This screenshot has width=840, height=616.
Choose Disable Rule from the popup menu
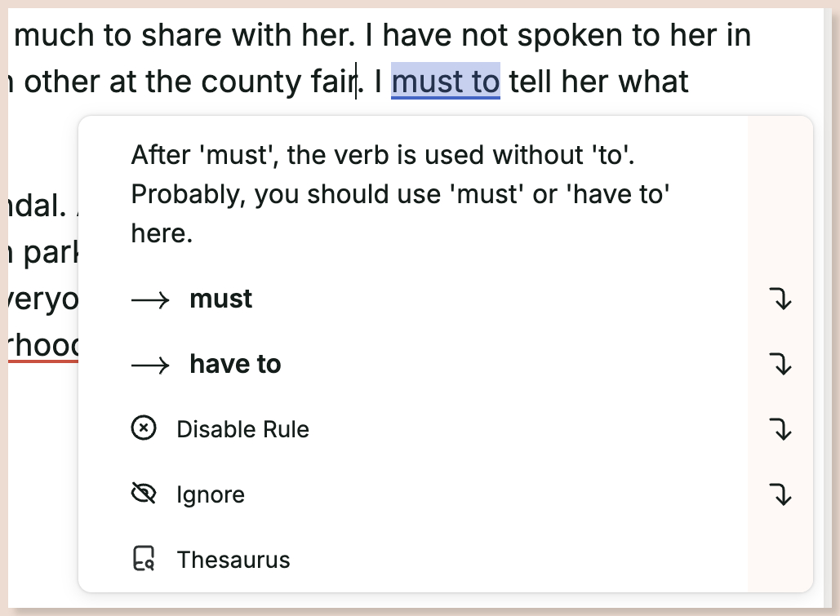[x=242, y=428]
